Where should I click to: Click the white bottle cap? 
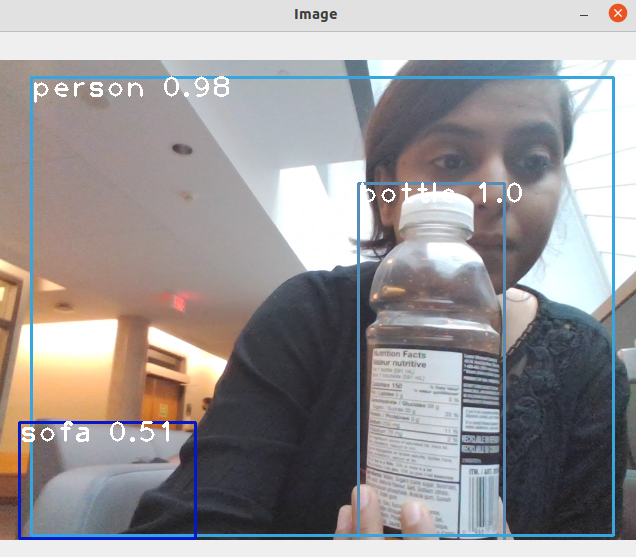coord(436,212)
